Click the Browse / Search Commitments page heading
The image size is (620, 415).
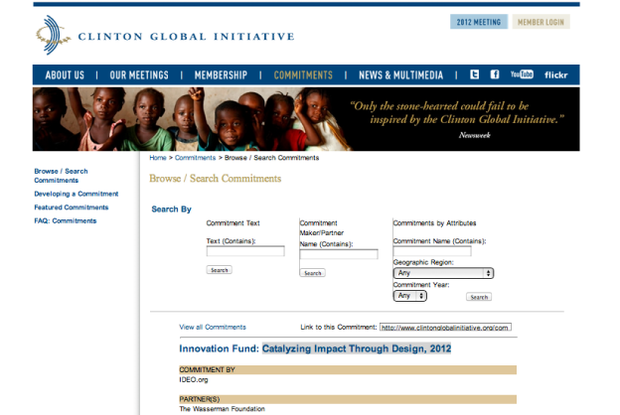pyautogui.click(x=215, y=179)
